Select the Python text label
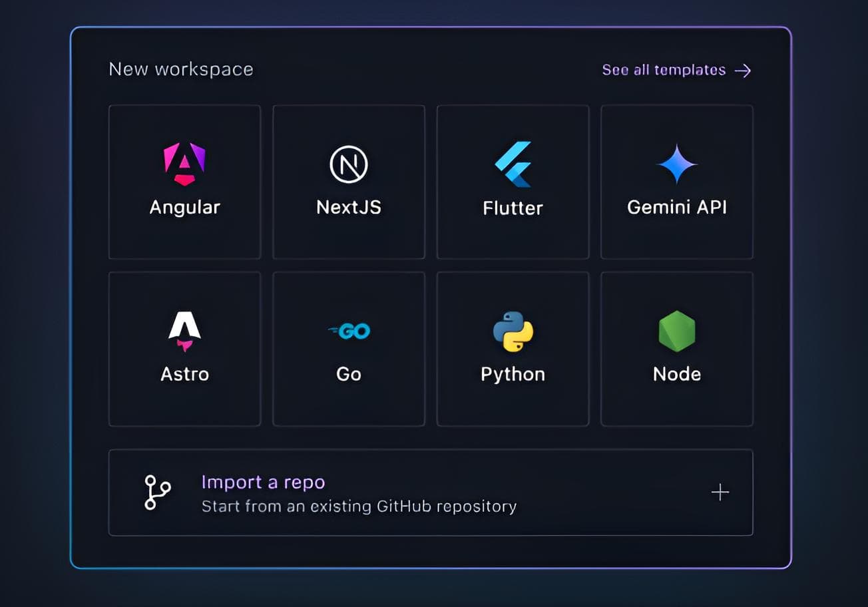This screenshot has width=868, height=607. tap(513, 374)
